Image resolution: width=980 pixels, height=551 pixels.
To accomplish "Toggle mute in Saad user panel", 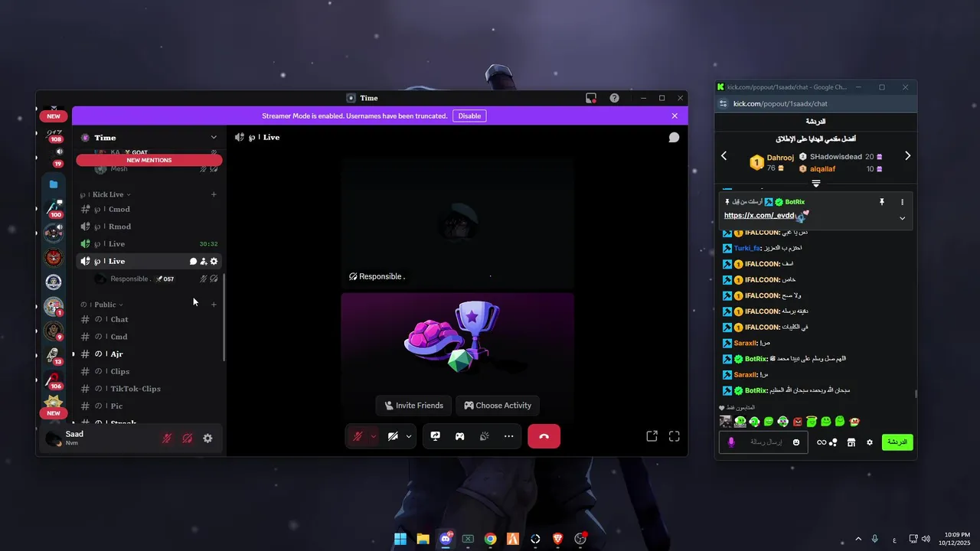I will 167,439.
